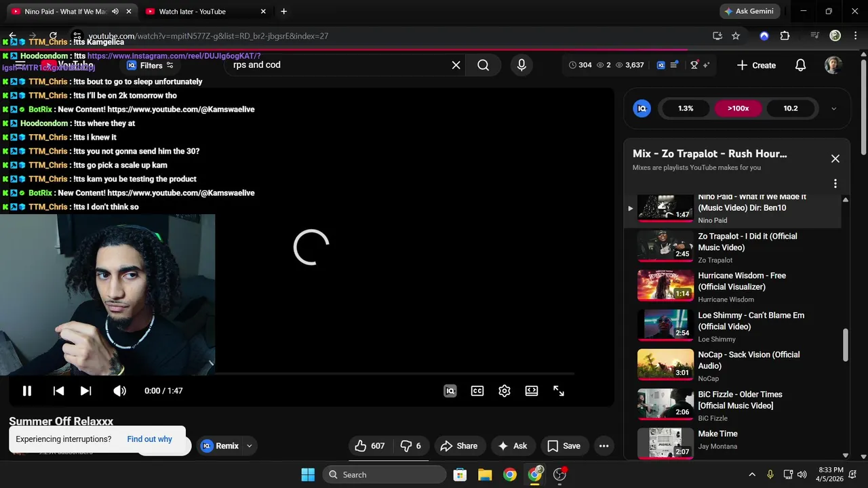Dislike the video
Image resolution: width=868 pixels, height=488 pixels.
point(411,446)
